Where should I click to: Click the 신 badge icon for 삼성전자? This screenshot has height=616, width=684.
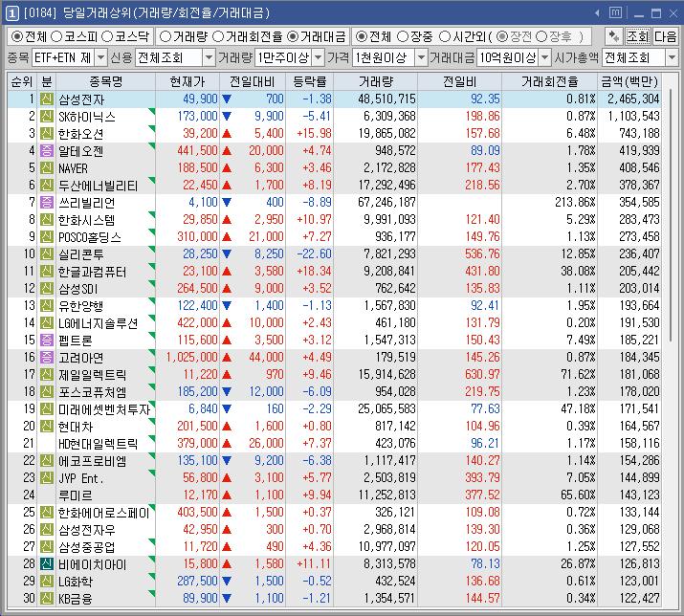coord(46,99)
